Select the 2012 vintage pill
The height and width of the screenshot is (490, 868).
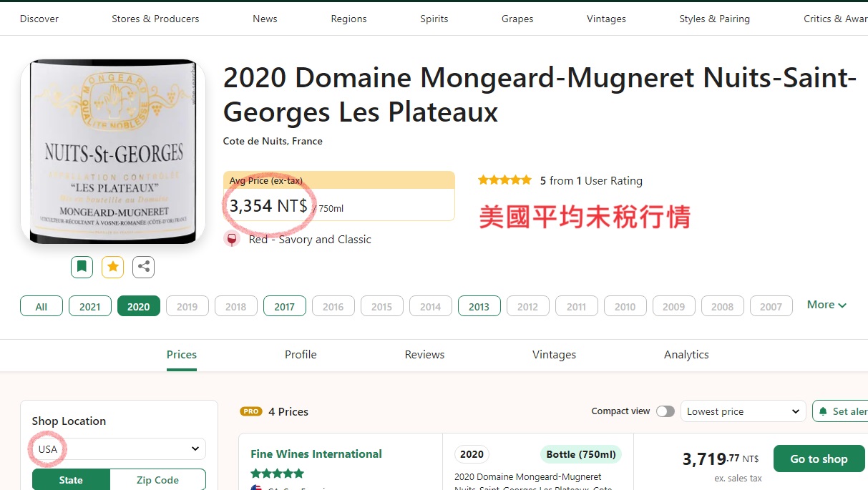(528, 306)
